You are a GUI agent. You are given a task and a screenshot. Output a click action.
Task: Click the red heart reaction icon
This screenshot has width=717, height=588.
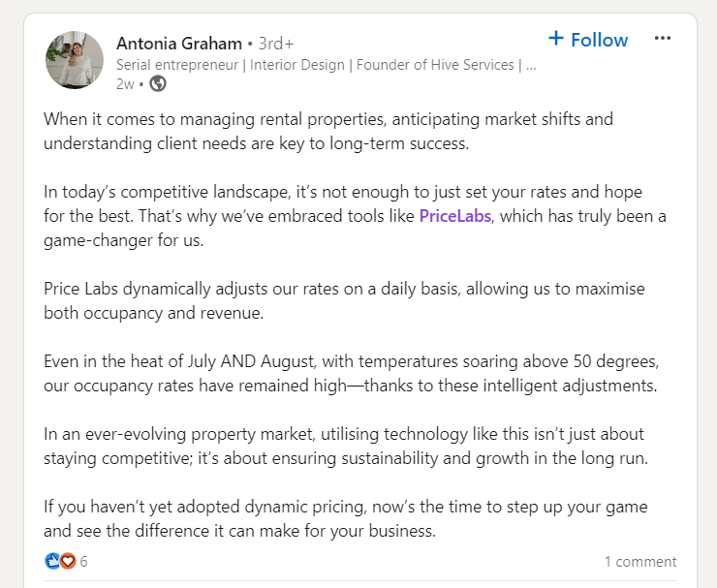68,561
